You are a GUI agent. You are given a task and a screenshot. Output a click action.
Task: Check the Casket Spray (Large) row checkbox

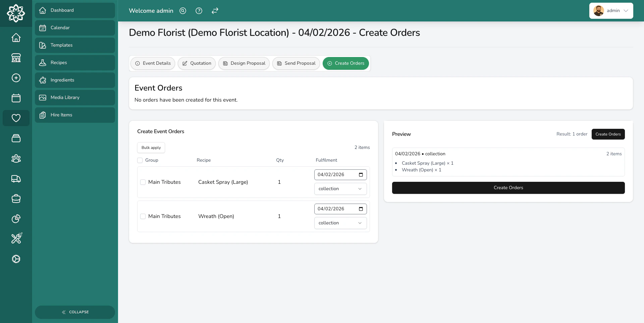tap(143, 182)
